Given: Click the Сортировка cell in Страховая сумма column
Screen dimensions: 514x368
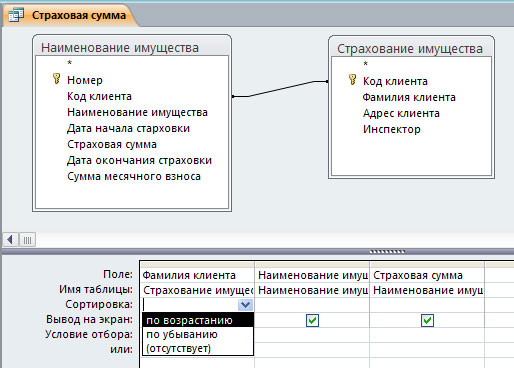Looking at the screenshot, I should point(427,305).
